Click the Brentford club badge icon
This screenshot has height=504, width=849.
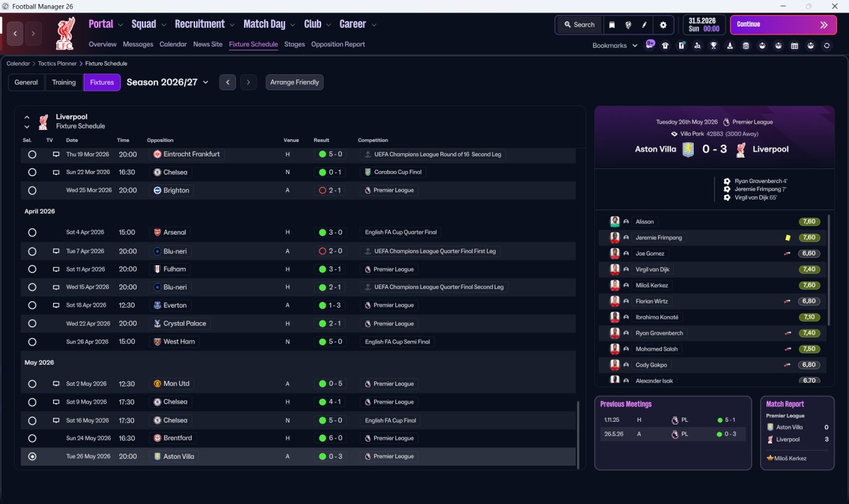[x=157, y=438]
